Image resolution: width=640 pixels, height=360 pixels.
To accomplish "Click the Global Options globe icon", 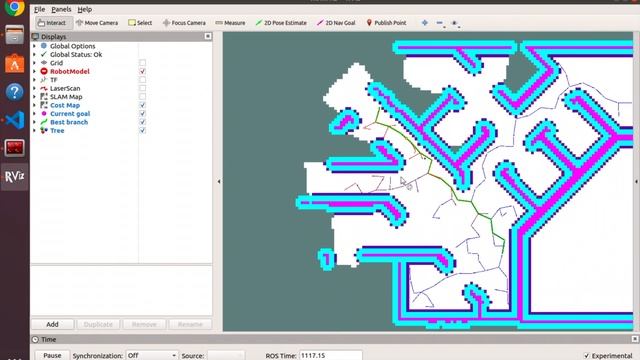I will coord(44,46).
